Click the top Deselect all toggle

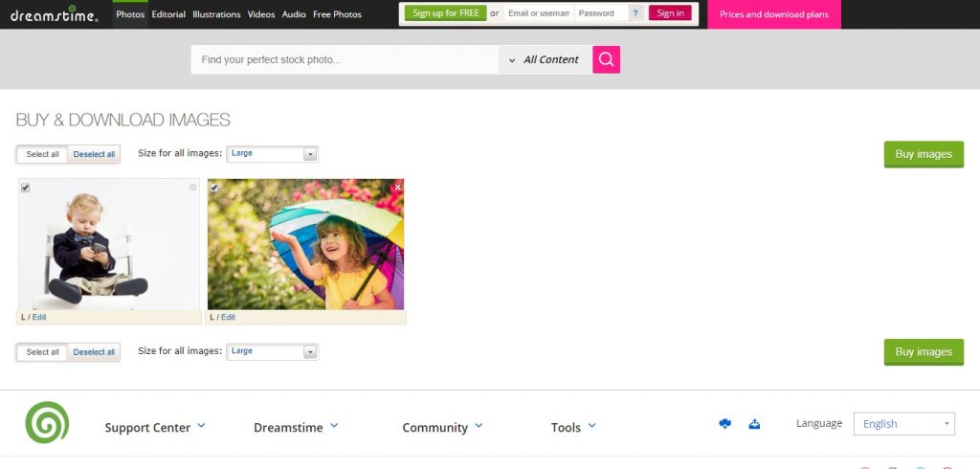(x=94, y=154)
